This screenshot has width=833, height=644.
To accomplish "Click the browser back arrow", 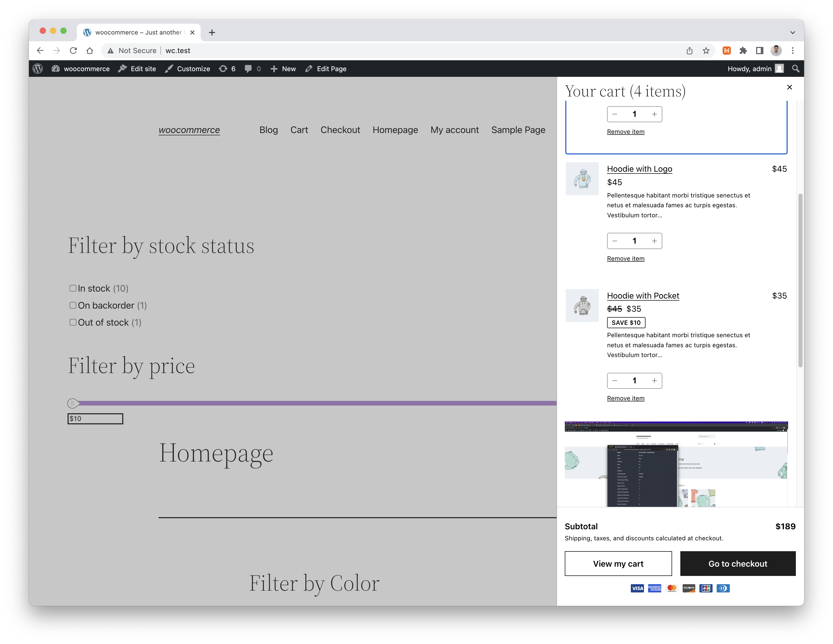I will point(40,50).
